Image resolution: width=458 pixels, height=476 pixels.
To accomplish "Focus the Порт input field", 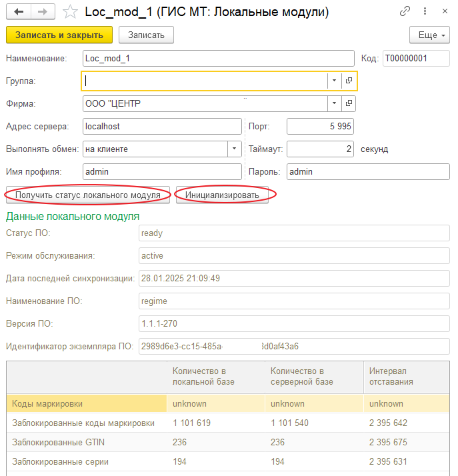I will 320,126.
